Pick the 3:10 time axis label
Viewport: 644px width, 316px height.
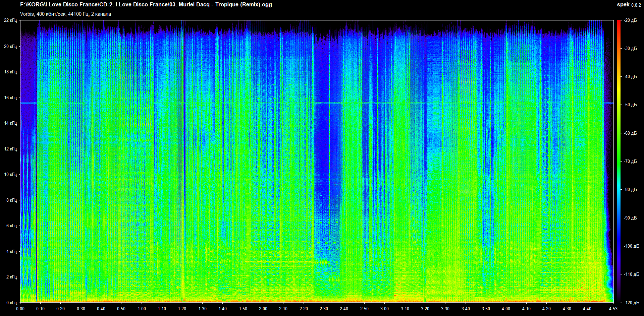405,309
